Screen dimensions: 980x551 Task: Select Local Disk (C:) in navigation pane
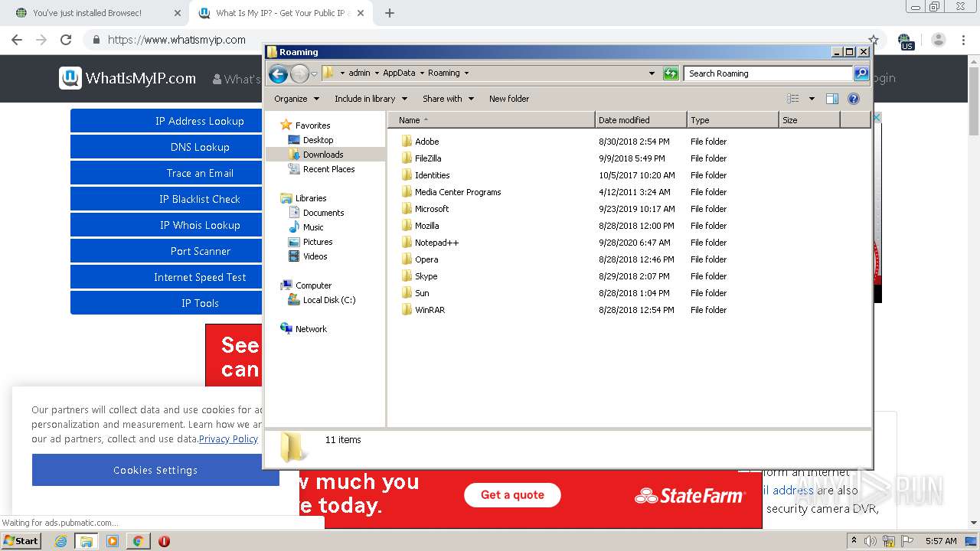[x=329, y=300]
